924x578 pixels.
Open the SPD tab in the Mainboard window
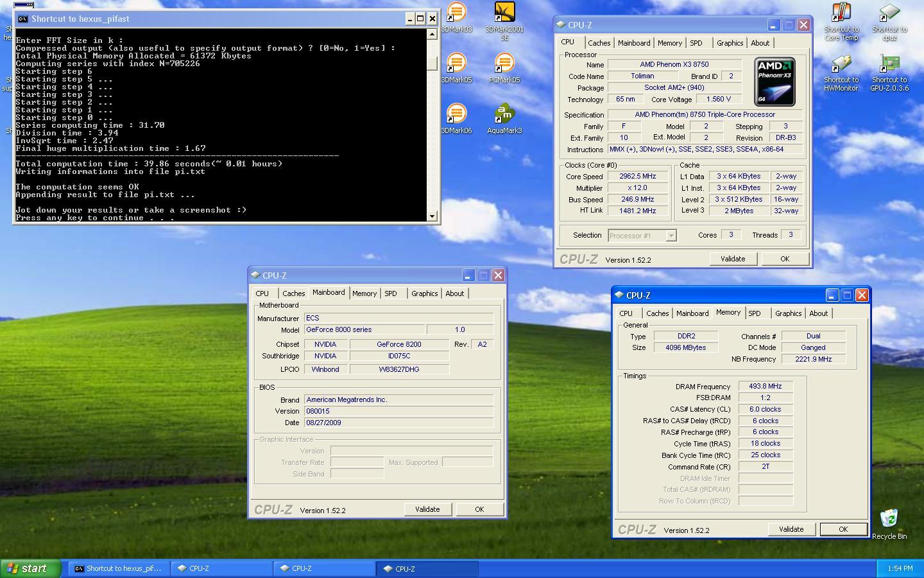pos(391,293)
